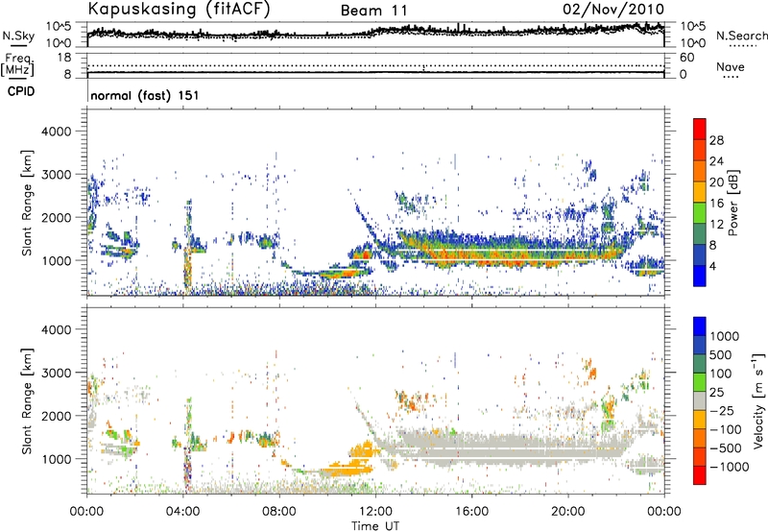Click the noise sky trace in top panel
Image resolution: width=768 pixels, height=532 pixels.
[x=375, y=32]
